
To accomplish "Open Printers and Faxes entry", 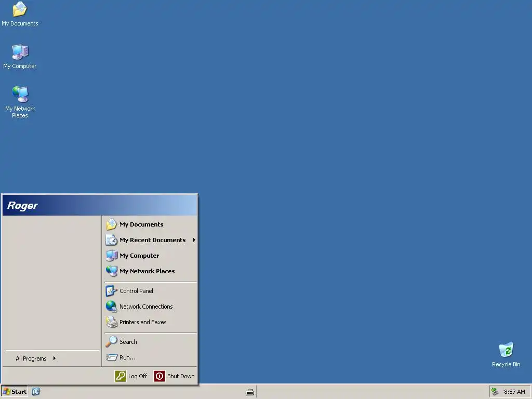I will tap(150, 322).
